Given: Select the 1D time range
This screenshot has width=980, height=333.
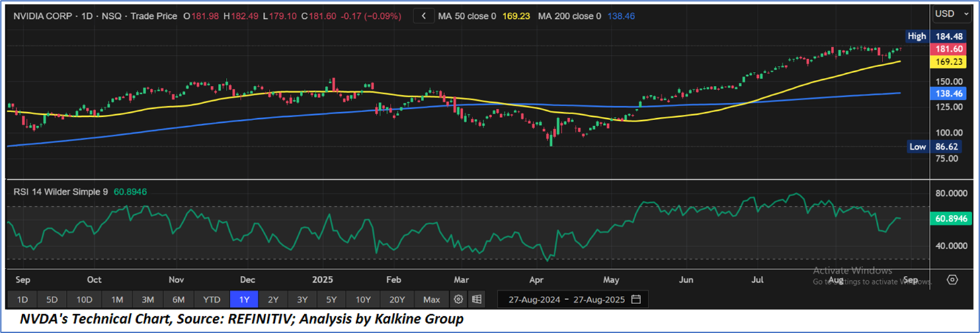Looking at the screenshot, I should click(x=22, y=299).
